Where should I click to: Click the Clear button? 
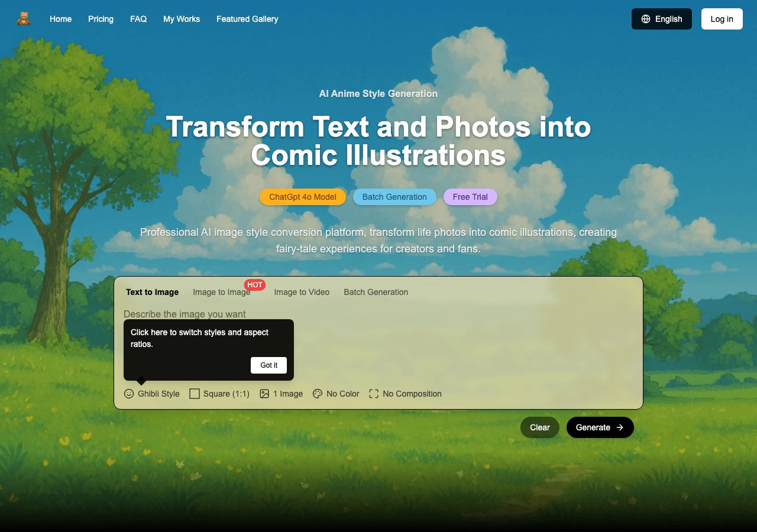pos(540,427)
